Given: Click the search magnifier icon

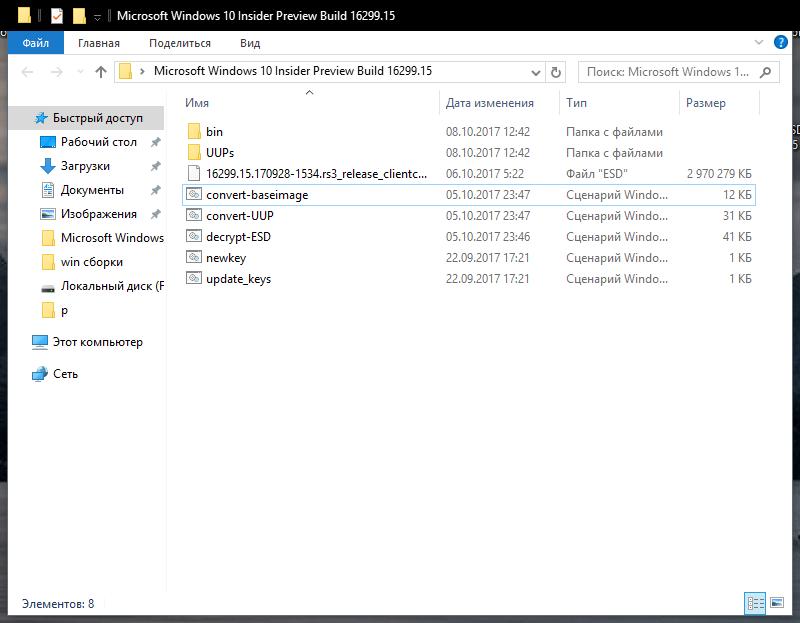Looking at the screenshot, I should coord(766,72).
